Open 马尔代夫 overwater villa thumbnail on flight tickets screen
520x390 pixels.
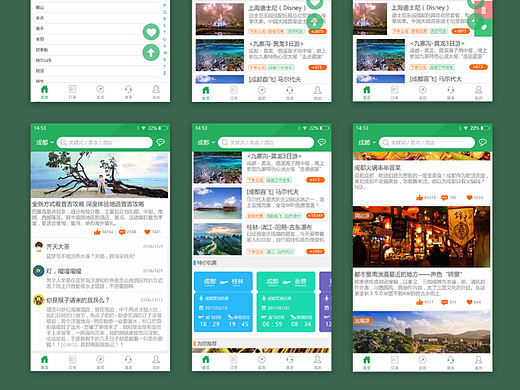pyautogui.click(x=218, y=203)
